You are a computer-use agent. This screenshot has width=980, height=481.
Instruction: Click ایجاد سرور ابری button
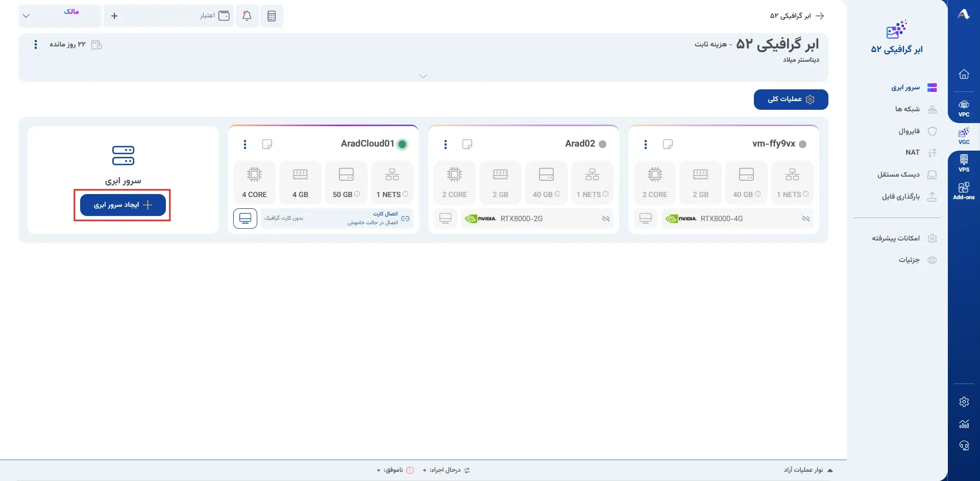click(x=123, y=205)
